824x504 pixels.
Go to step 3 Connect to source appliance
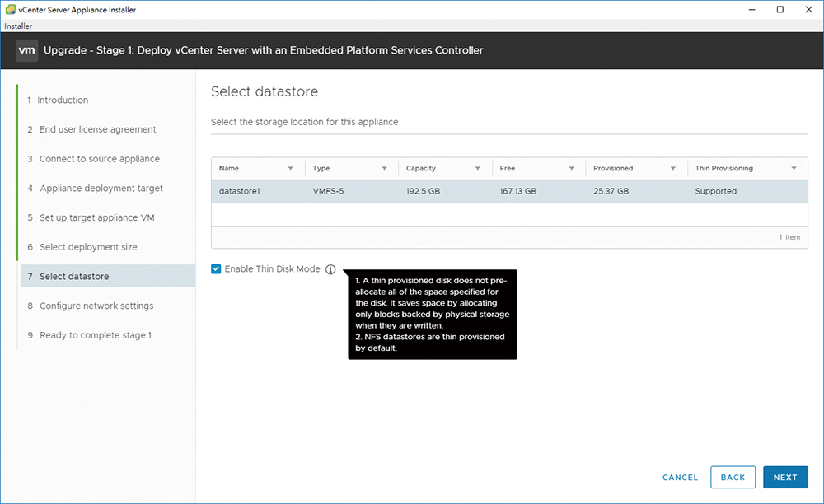pyautogui.click(x=94, y=159)
